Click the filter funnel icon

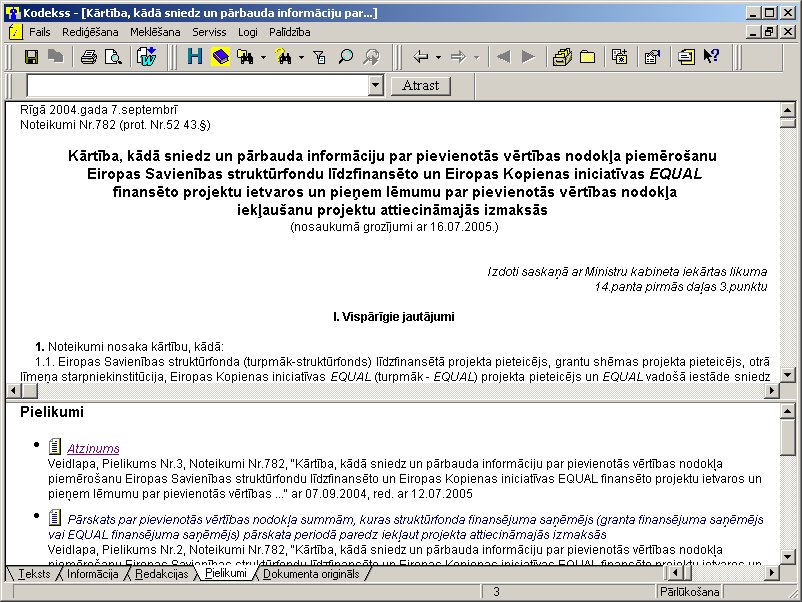320,57
